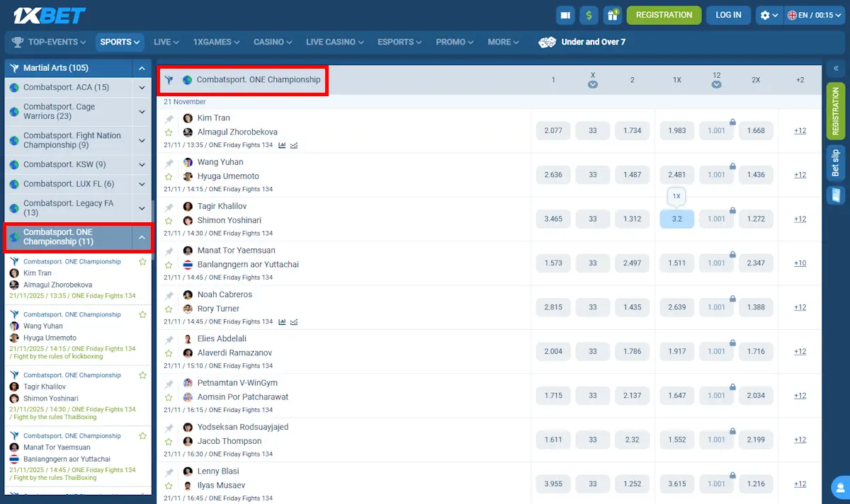Open statistics chart icon for Kim Tran fight

tap(282, 145)
